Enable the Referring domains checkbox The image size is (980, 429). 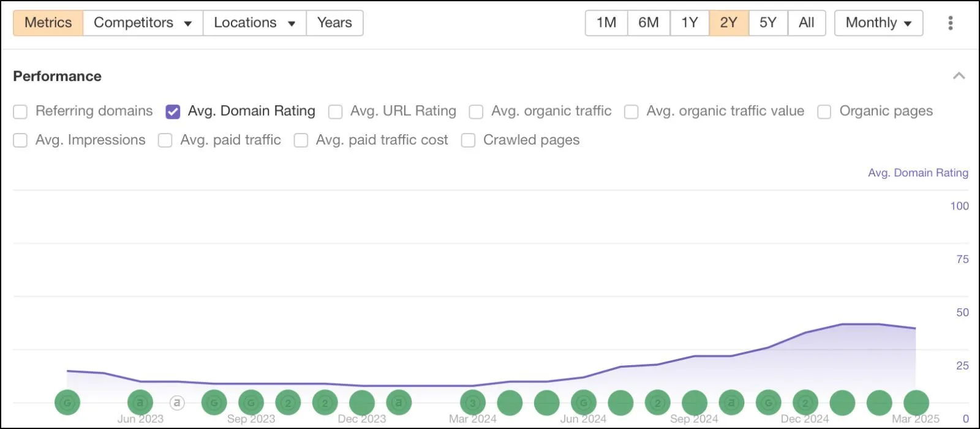click(x=20, y=112)
